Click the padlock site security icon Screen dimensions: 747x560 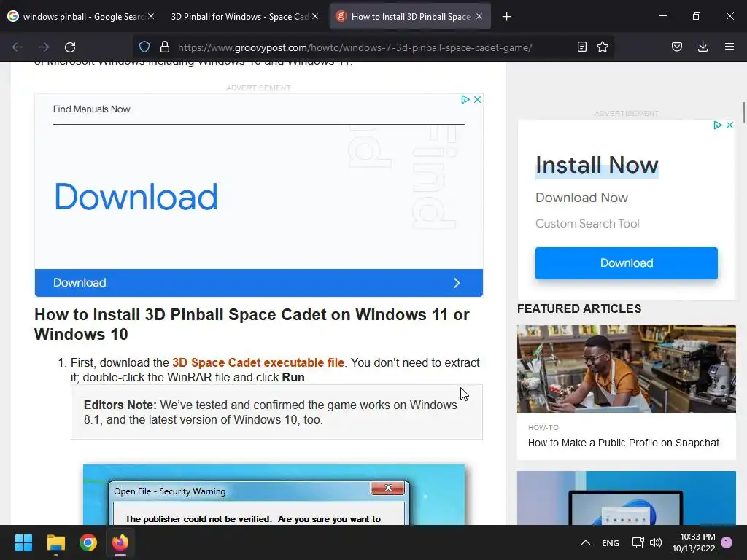click(x=165, y=47)
